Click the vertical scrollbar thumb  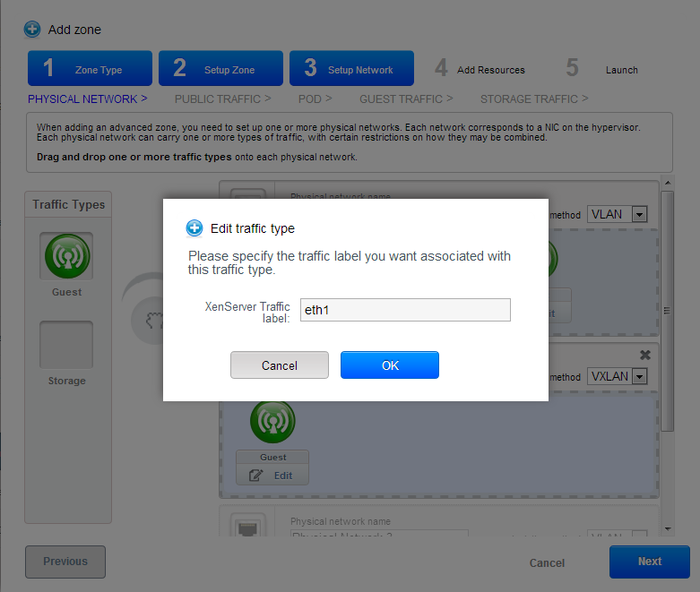[667, 311]
